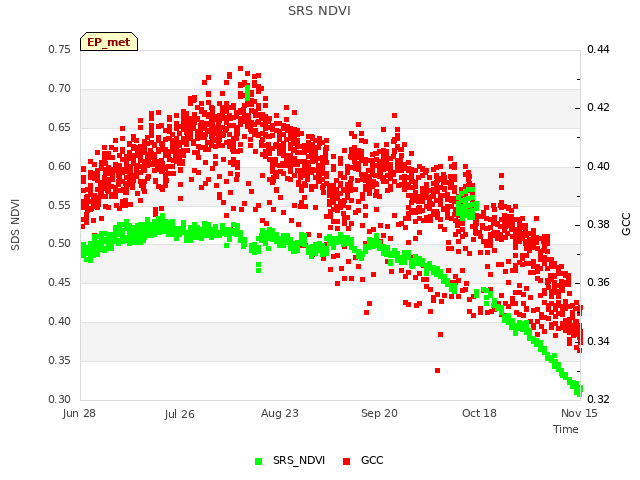Click the Oct 18 date tick label
The image size is (640, 480).
point(479,413)
